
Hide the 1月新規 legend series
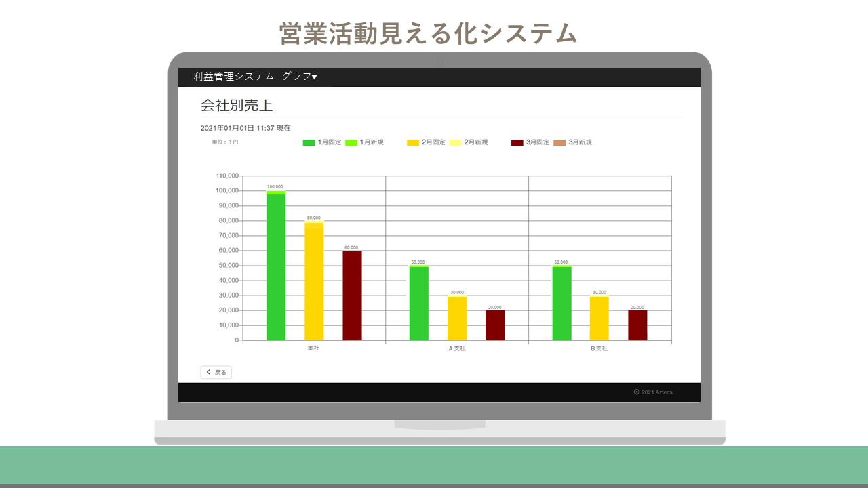(x=365, y=142)
